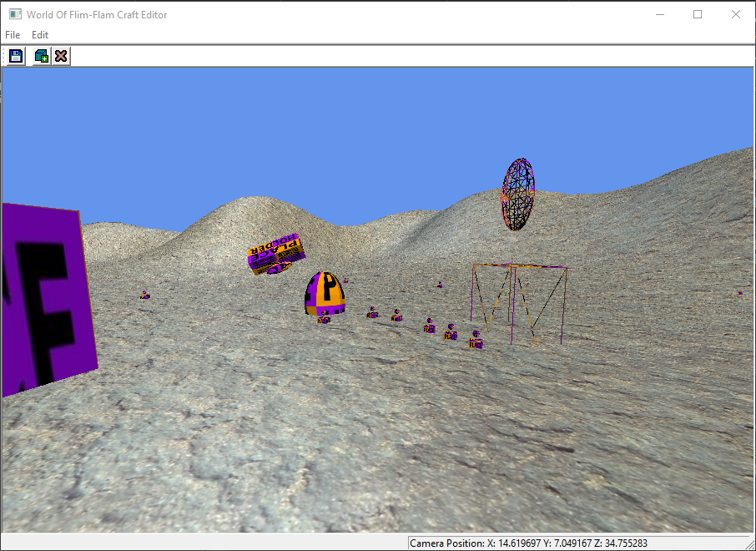756x551 pixels.
Task: Pick the purple and orange dome object
Action: point(325,293)
